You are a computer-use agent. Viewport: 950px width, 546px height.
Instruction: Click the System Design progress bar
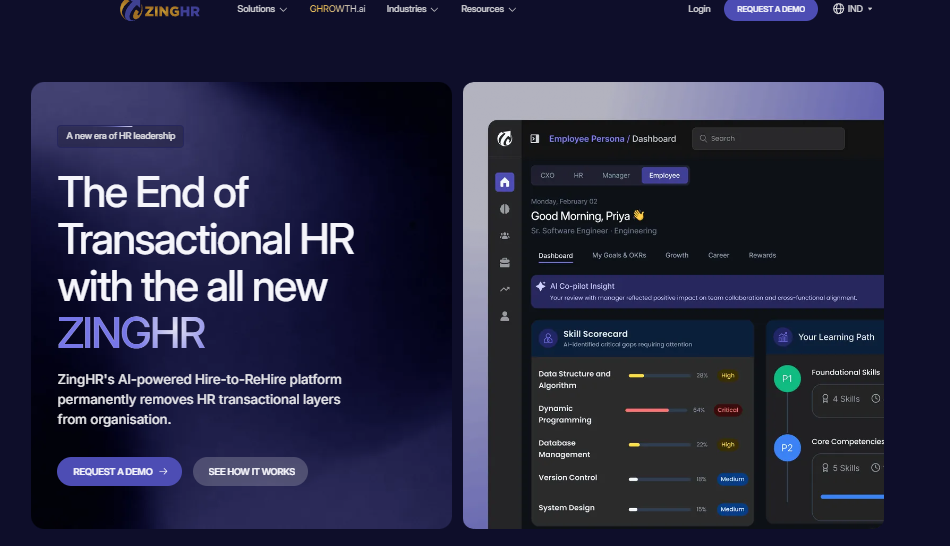point(659,510)
